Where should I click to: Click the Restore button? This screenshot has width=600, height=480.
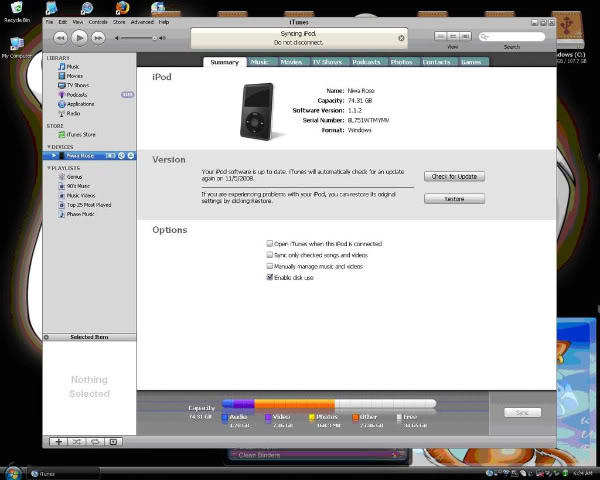454,199
